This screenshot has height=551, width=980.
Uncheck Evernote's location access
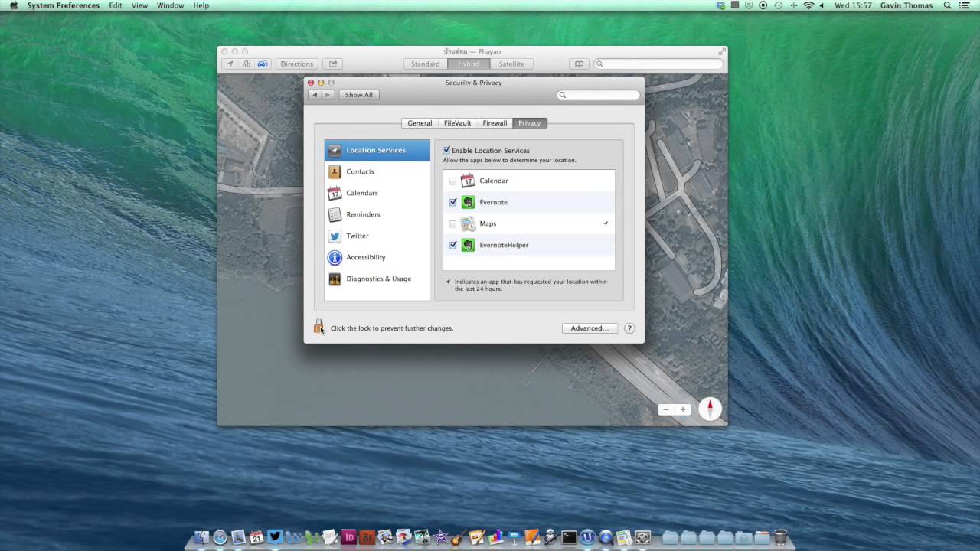452,202
